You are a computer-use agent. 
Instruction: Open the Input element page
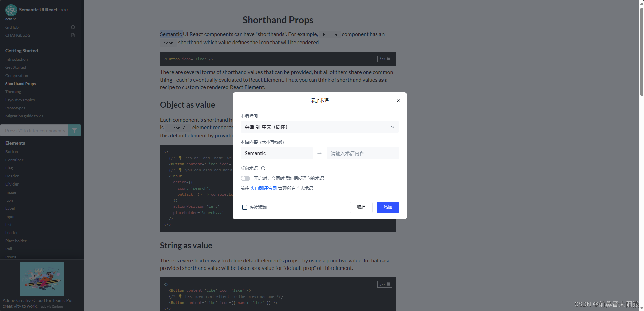tap(10, 217)
